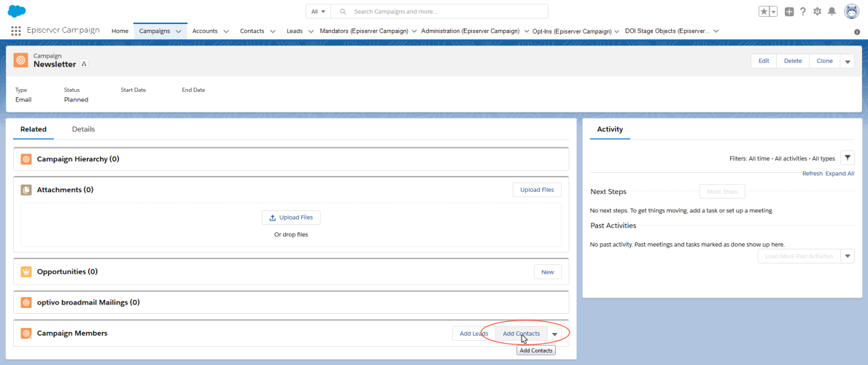Open the Campaign Members list

pos(72,334)
